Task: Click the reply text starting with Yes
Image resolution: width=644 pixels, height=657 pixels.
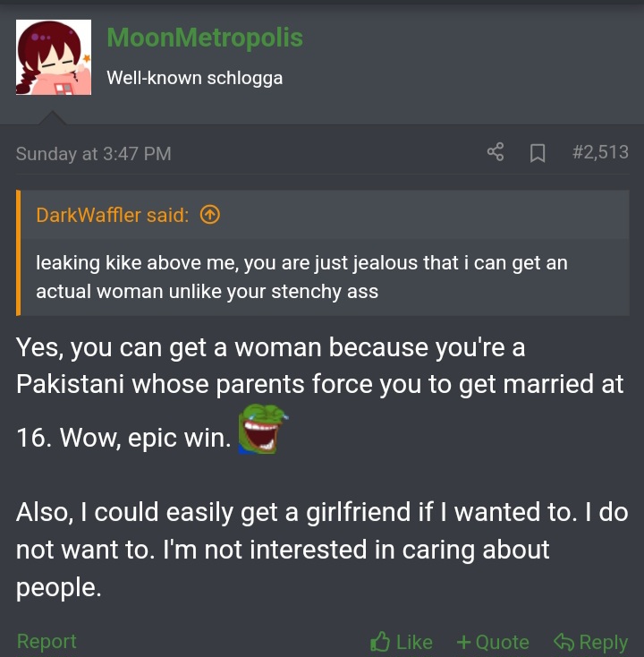Action: tap(320, 393)
